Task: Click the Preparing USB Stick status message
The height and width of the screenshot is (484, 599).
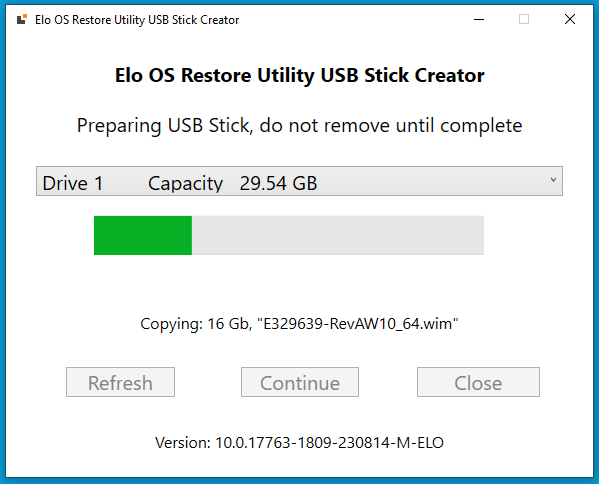Action: 300,126
